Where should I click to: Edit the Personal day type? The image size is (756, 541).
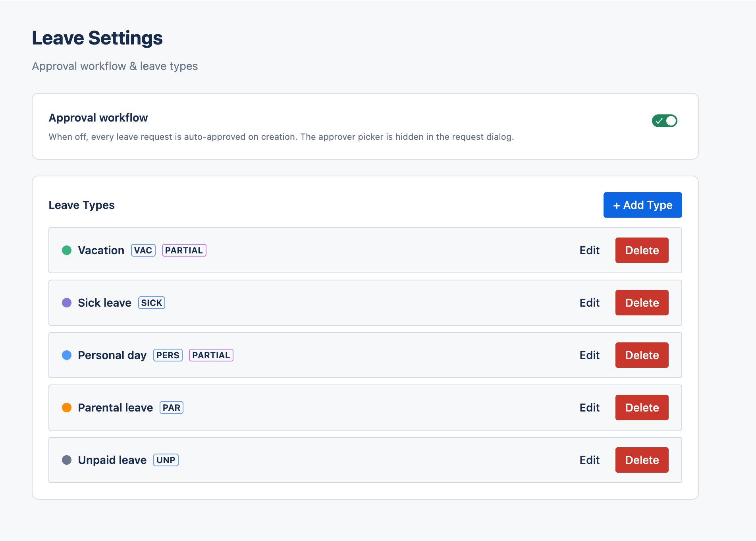(x=589, y=355)
